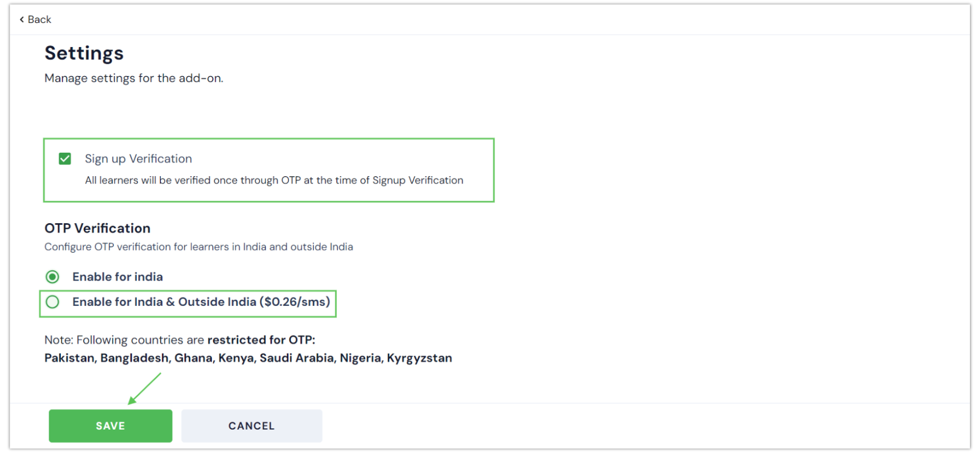Viewport: 980px width, 453px height.
Task: Cancel the settings changes
Action: pyautogui.click(x=251, y=426)
